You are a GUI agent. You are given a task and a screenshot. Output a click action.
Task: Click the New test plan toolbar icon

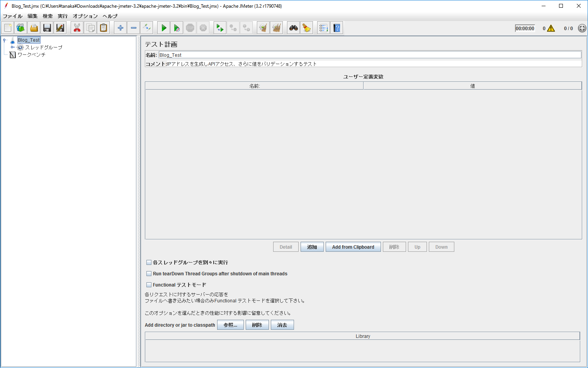(x=8, y=28)
